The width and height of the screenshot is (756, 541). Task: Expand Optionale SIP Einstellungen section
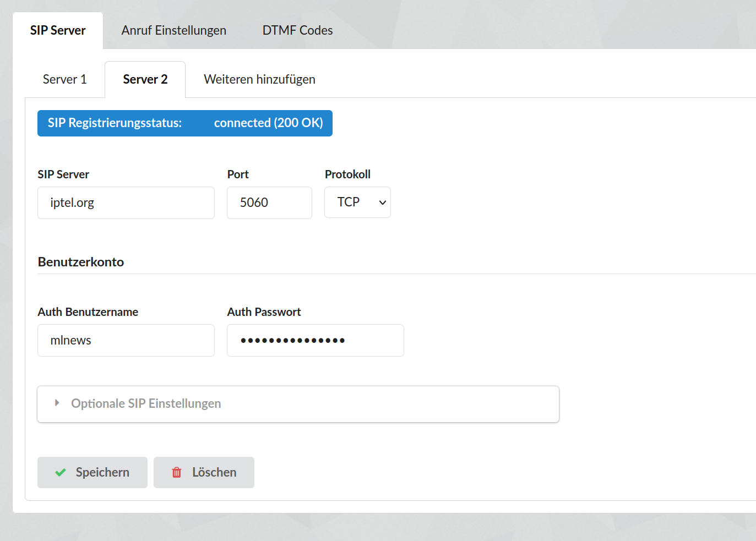pos(298,404)
